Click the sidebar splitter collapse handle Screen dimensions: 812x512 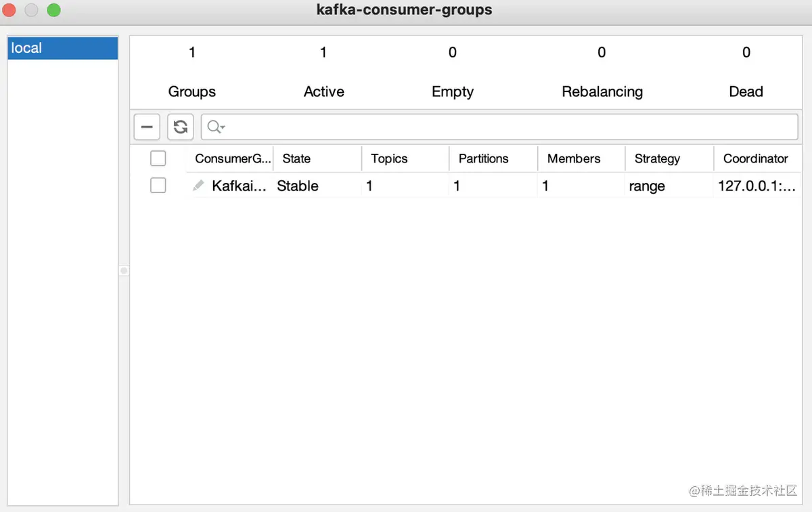pyautogui.click(x=124, y=271)
